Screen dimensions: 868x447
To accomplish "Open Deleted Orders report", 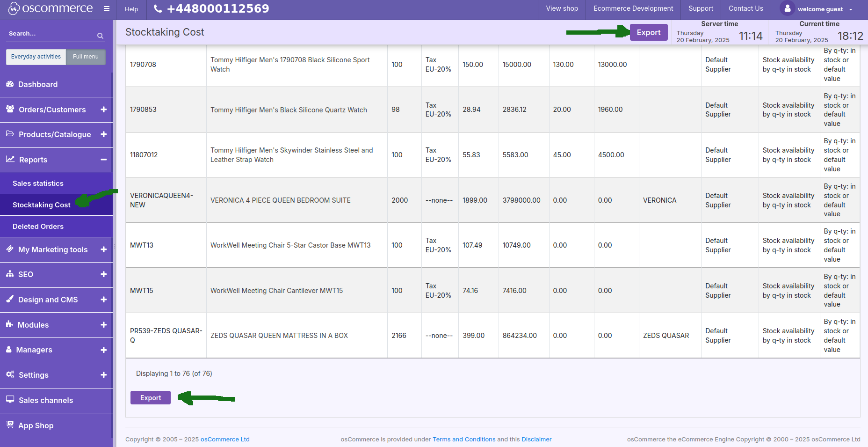I will click(x=38, y=227).
